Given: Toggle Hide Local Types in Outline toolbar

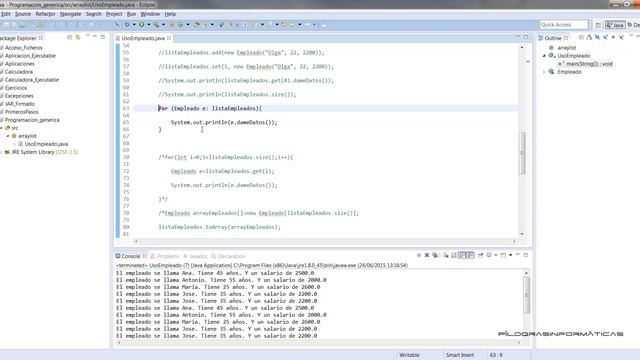Looking at the screenshot, I should (621, 38).
